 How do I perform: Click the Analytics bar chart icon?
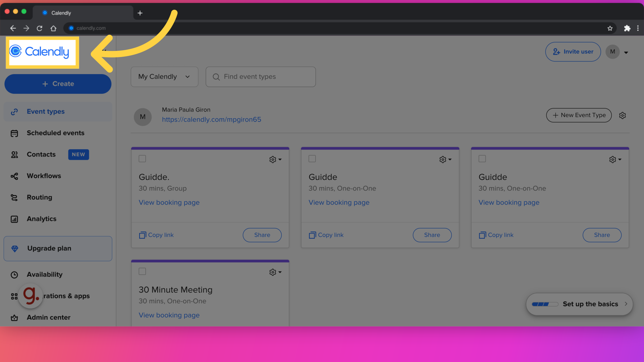[14, 219]
